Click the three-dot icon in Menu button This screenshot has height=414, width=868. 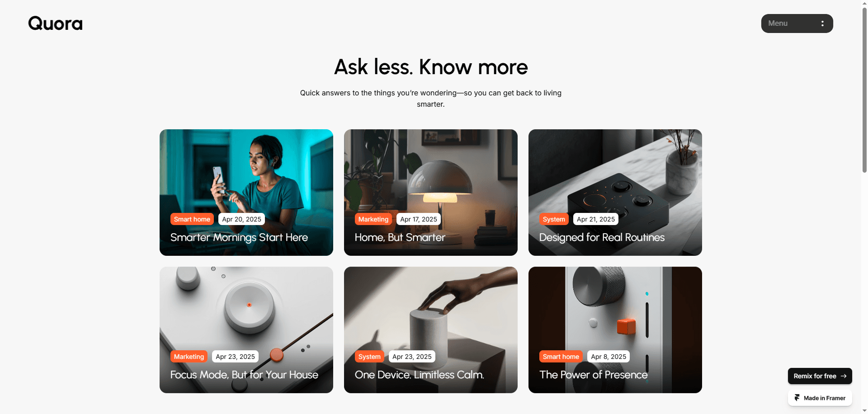coord(822,24)
